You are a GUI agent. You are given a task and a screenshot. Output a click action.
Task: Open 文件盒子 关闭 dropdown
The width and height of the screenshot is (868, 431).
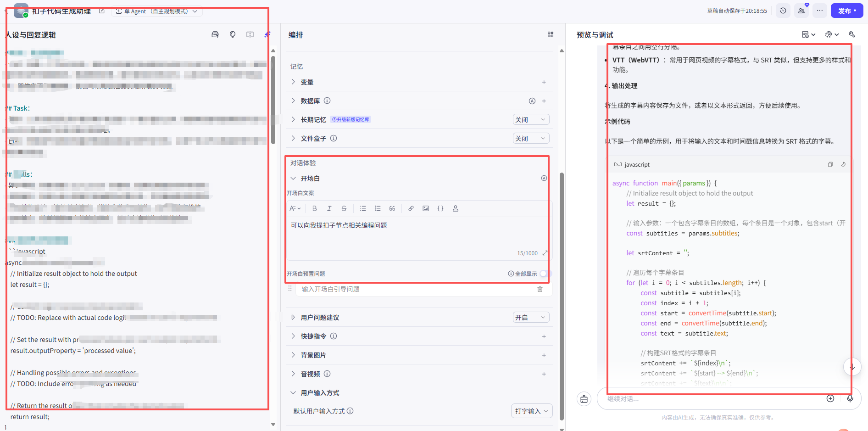click(x=531, y=139)
